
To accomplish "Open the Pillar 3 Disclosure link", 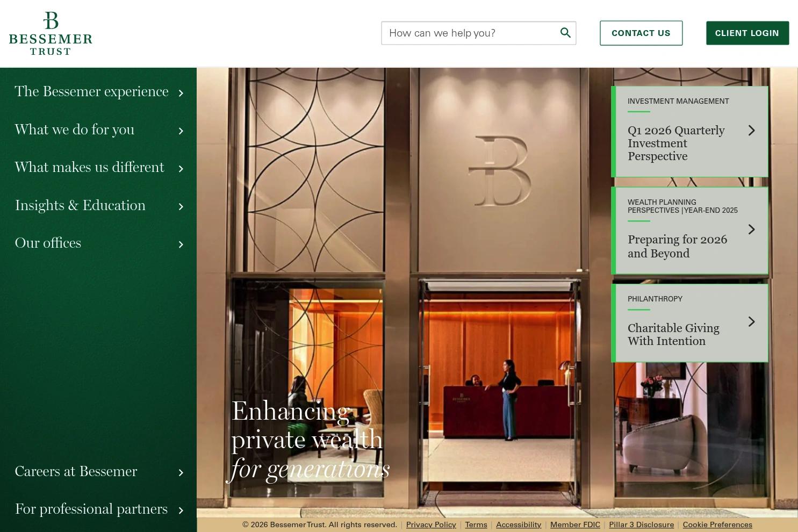I will 641,524.
